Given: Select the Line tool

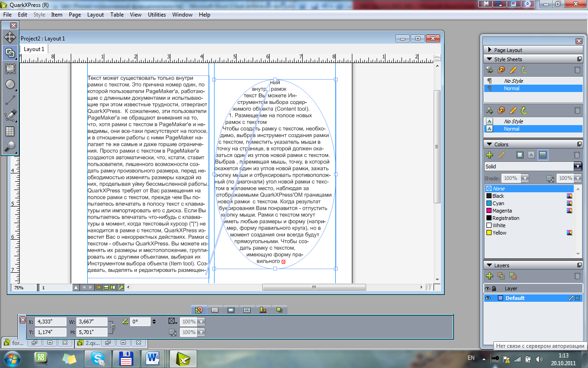Looking at the screenshot, I should pos(10,100).
